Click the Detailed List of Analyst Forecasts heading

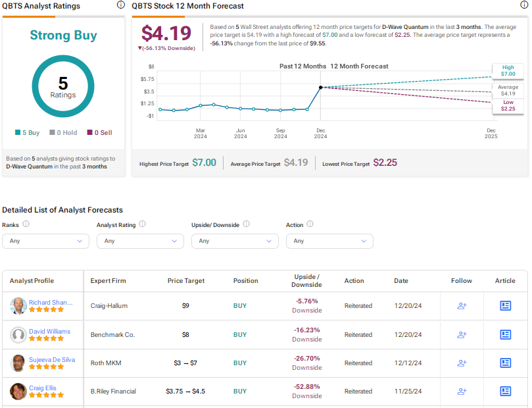coord(62,210)
